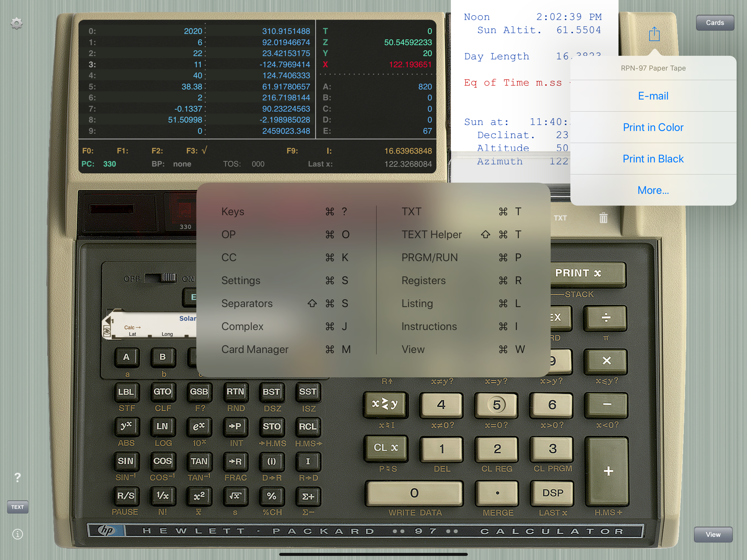The height and width of the screenshot is (560, 747).
Task: Open the info circle icon
Action: tap(17, 534)
